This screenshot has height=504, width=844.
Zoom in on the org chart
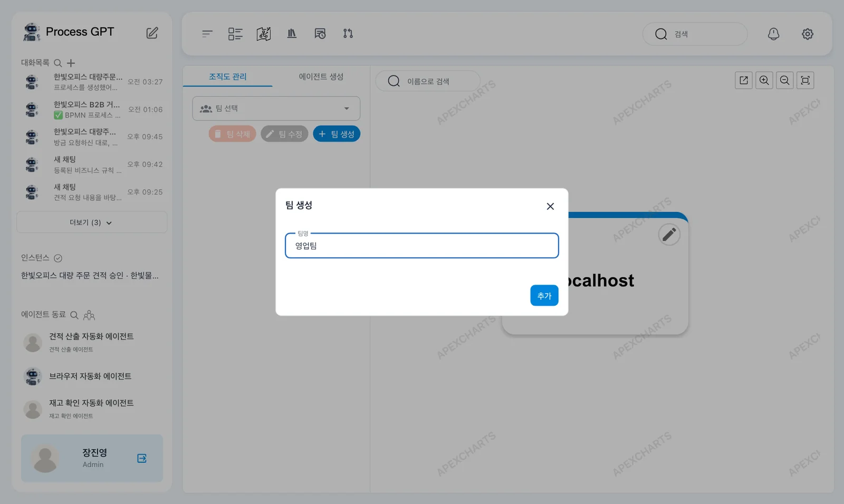click(x=764, y=80)
